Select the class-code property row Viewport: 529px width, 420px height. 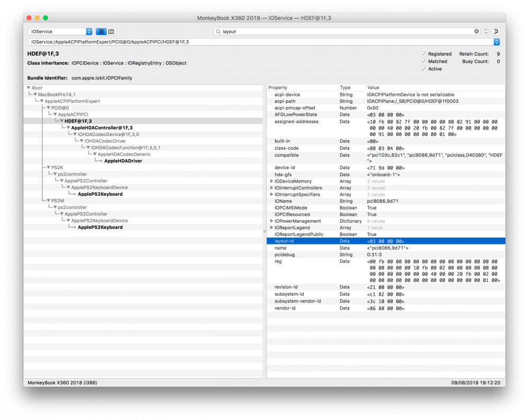[x=386, y=148]
